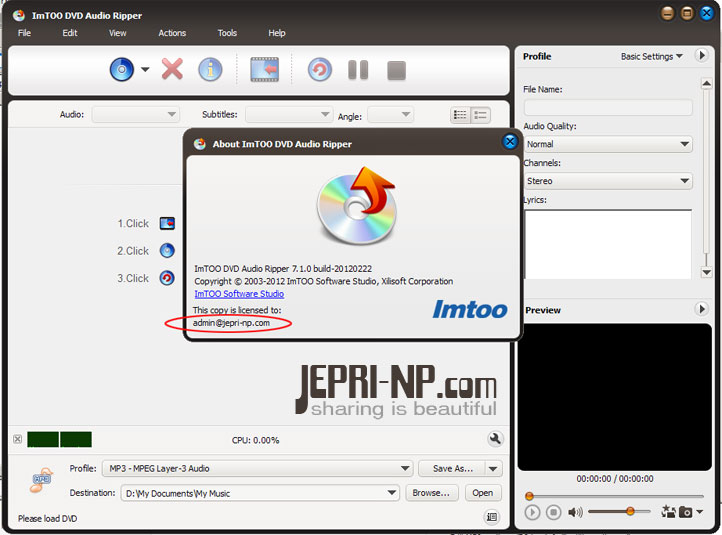Click the Open DVD disc icon
This screenshot has width=722, height=535.
pos(122,70)
